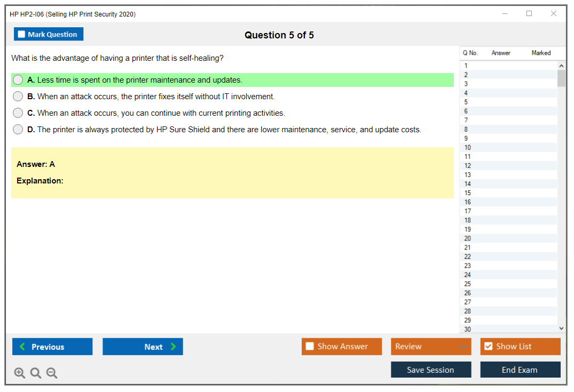Uncheck the Show List checkbox
This screenshot has height=392, width=574.
tap(488, 347)
